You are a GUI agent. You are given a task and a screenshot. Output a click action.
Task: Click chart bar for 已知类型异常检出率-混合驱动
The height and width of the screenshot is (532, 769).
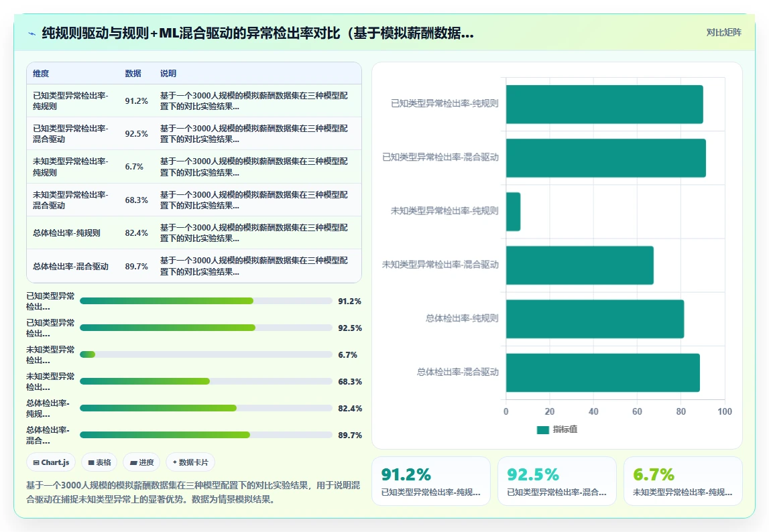coord(605,158)
